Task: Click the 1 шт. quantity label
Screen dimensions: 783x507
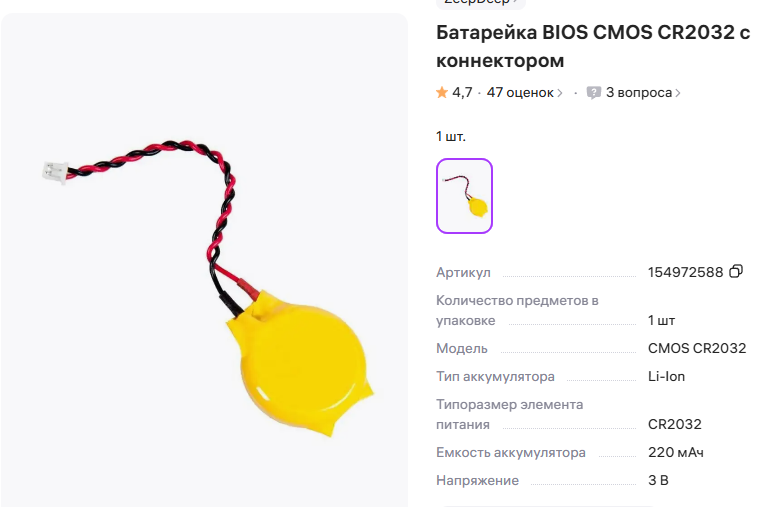Action: click(x=451, y=136)
